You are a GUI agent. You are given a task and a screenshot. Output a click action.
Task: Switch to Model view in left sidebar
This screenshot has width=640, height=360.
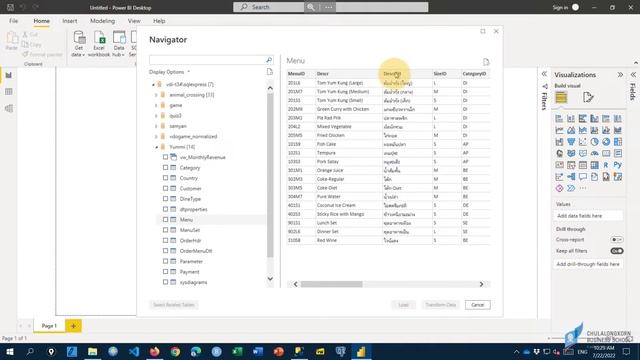pyautogui.click(x=9, y=108)
